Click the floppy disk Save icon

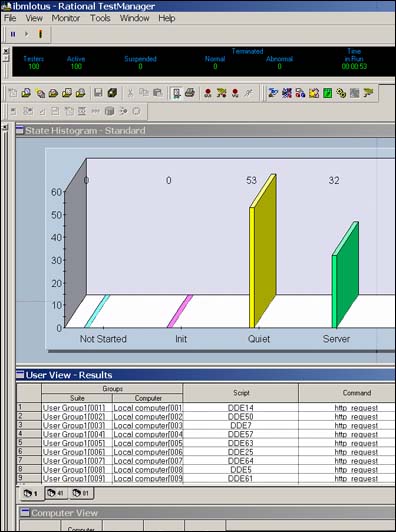pyautogui.click(x=98, y=93)
